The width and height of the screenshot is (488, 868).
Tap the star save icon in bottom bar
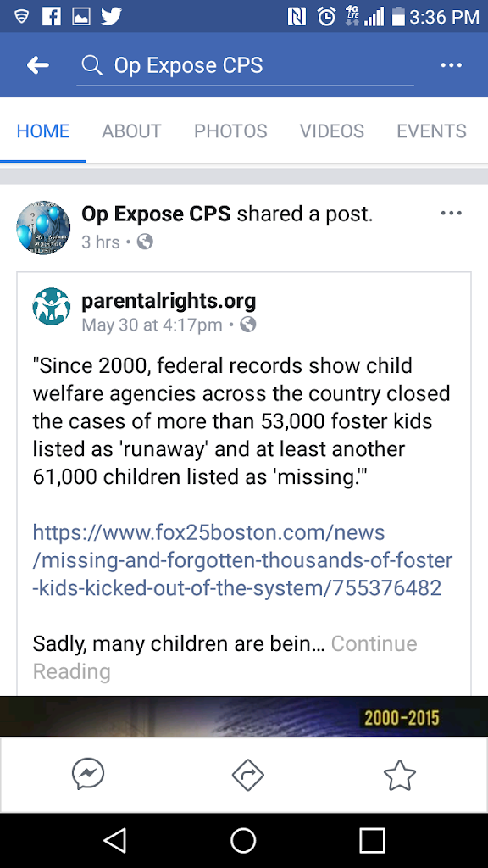[x=400, y=775]
